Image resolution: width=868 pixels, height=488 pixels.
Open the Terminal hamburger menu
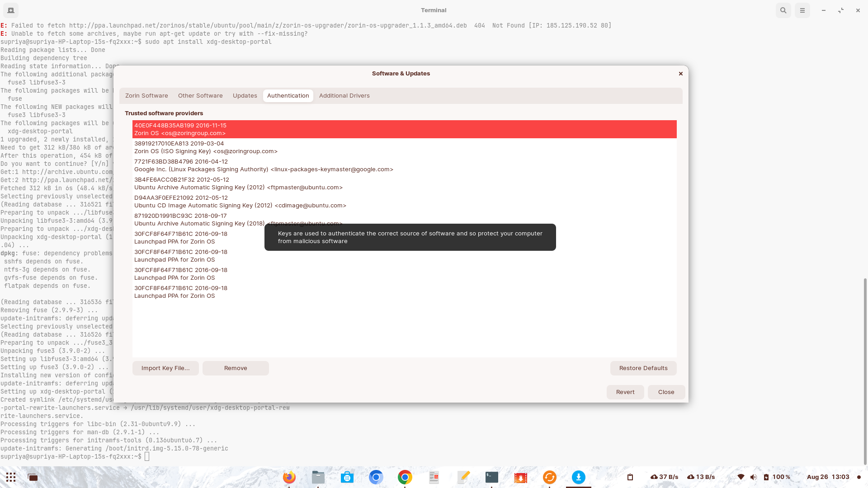802,10
